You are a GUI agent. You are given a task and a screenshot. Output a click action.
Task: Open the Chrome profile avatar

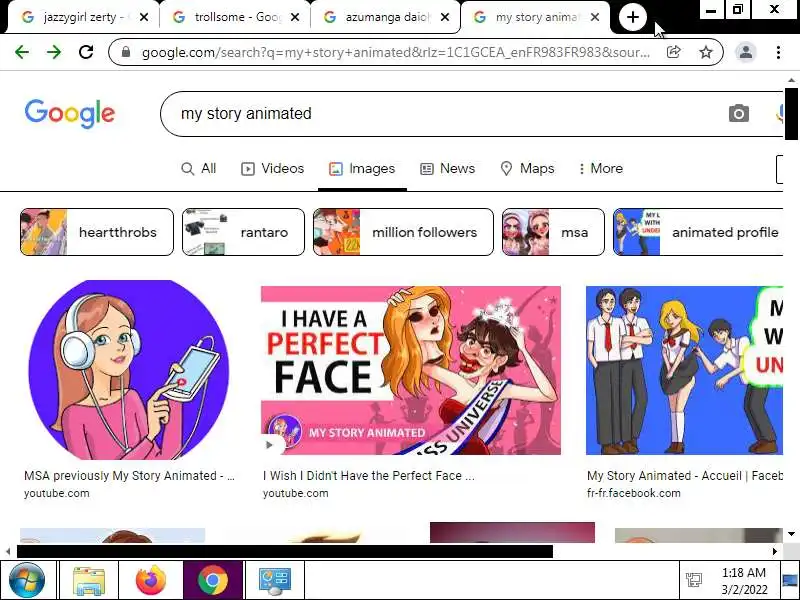(x=745, y=52)
